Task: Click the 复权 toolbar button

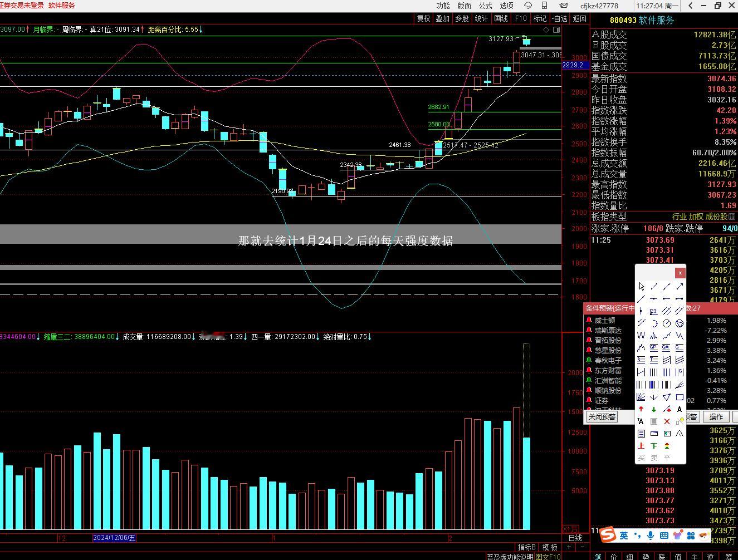Action: 424,18
